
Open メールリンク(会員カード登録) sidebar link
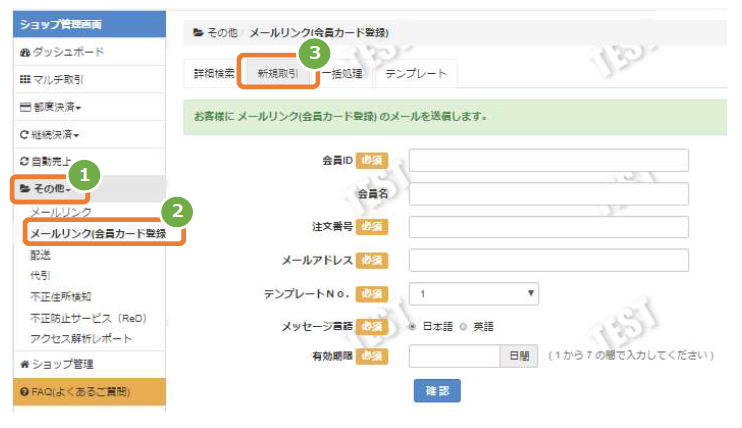(x=98, y=234)
